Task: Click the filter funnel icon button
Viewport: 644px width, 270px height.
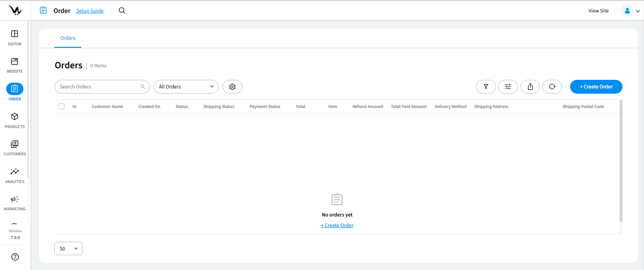Action: 486,86
